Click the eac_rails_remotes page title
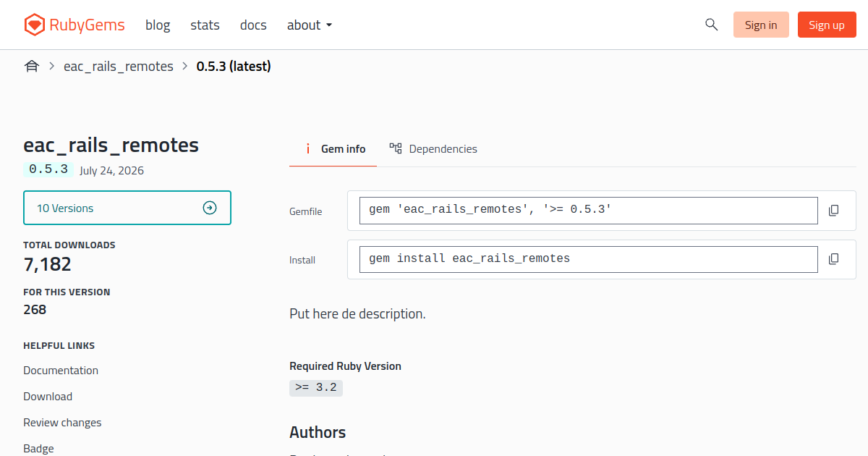 pyautogui.click(x=111, y=145)
